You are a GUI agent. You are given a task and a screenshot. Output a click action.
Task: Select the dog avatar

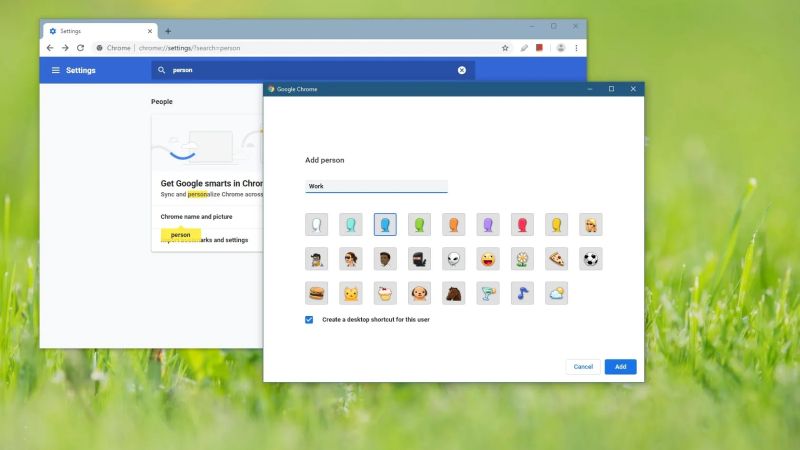click(x=419, y=293)
